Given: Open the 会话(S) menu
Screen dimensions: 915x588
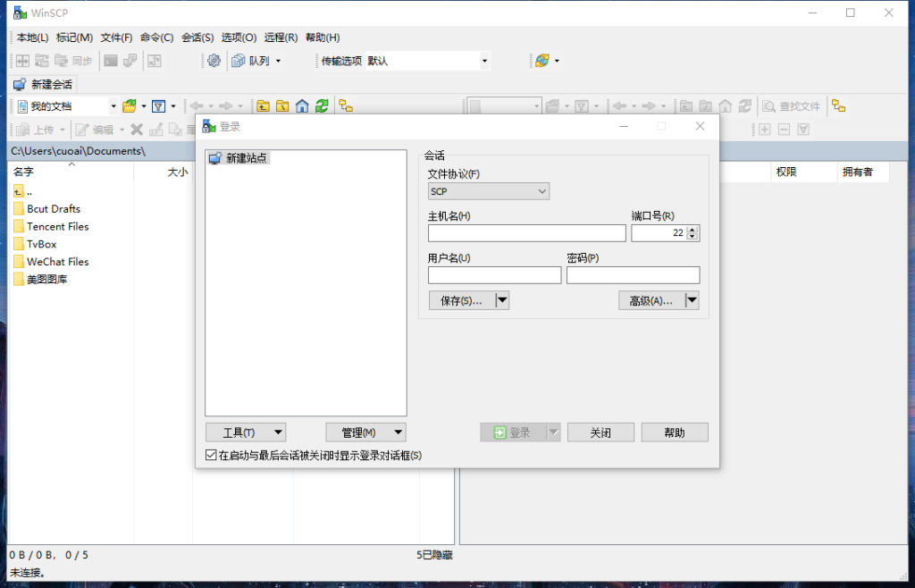Looking at the screenshot, I should tap(197, 38).
